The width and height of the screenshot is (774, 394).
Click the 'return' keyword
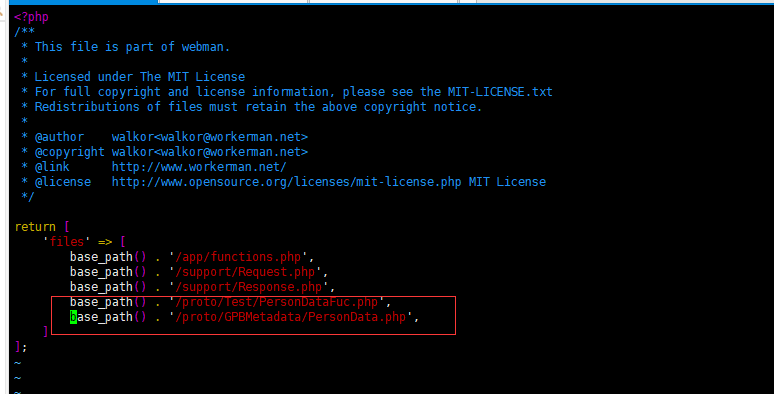[35, 227]
